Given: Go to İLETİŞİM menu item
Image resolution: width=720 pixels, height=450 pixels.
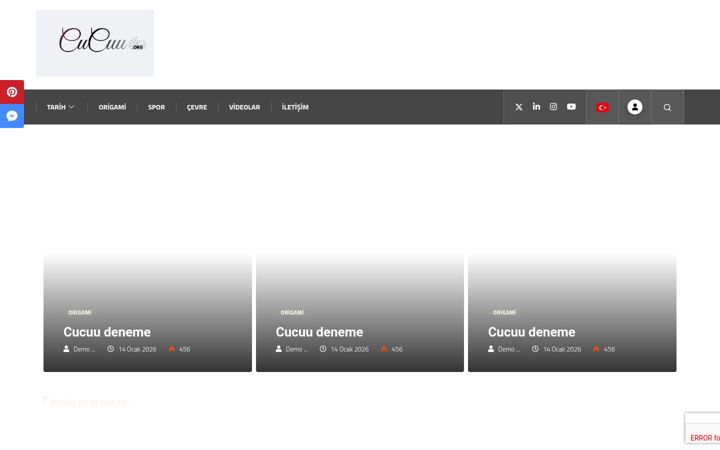Looking at the screenshot, I should click(x=295, y=107).
